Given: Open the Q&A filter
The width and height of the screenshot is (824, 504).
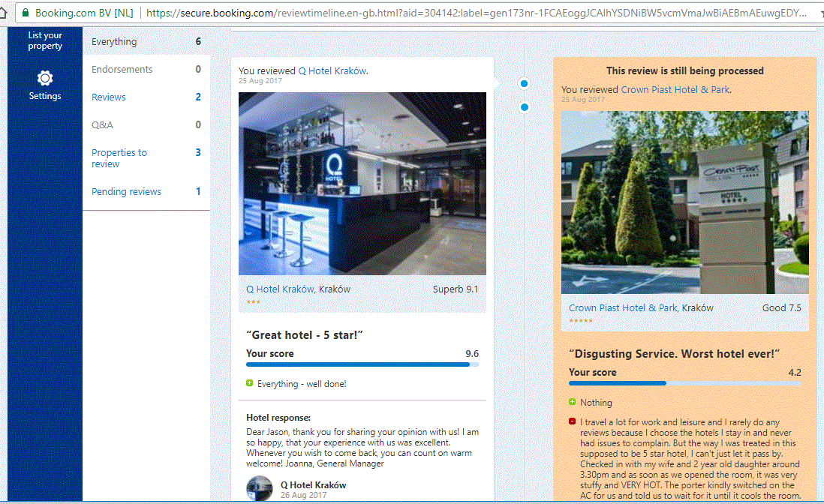Looking at the screenshot, I should (x=102, y=125).
